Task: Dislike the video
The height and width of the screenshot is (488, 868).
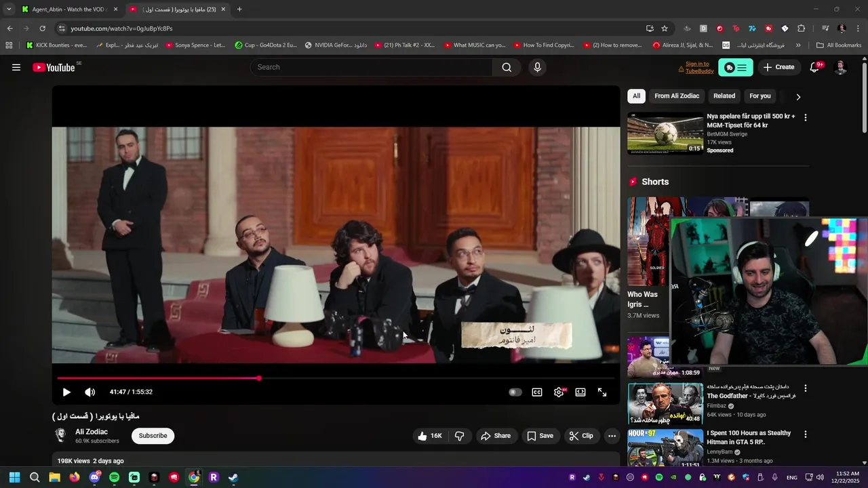Action: (x=459, y=436)
